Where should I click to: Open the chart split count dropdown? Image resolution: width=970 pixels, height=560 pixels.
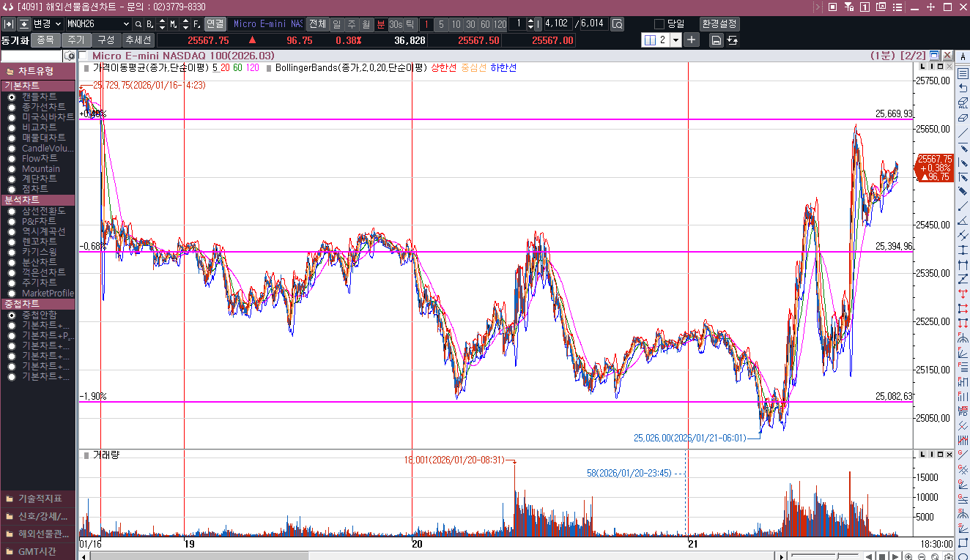(x=675, y=40)
